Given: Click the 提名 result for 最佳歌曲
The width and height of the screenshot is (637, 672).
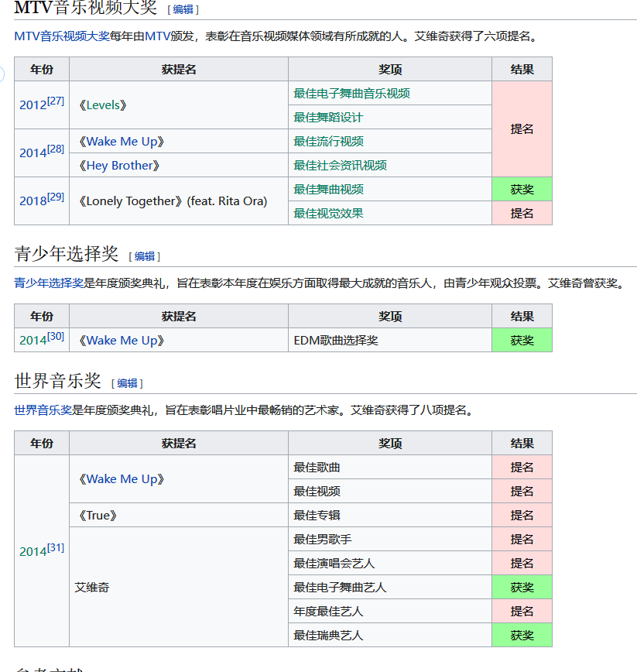Looking at the screenshot, I should [522, 467].
